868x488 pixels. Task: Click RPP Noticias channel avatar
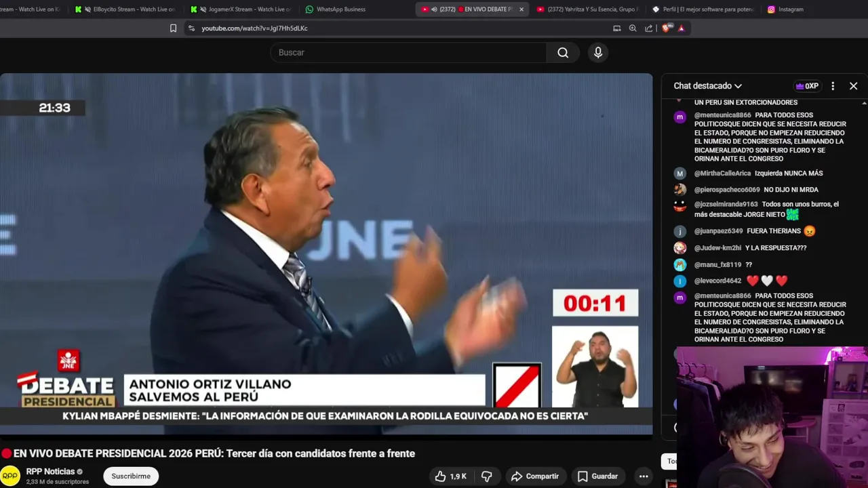tap(10, 476)
